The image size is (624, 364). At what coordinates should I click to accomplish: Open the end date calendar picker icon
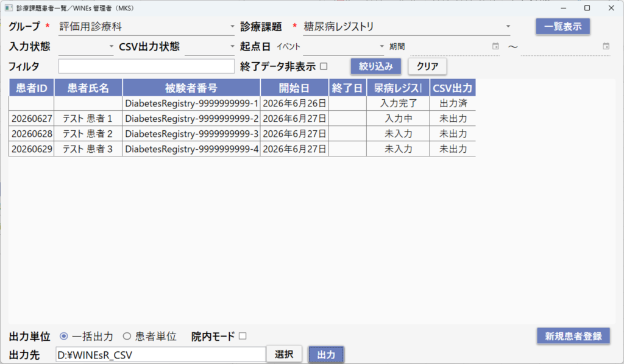[606, 46]
